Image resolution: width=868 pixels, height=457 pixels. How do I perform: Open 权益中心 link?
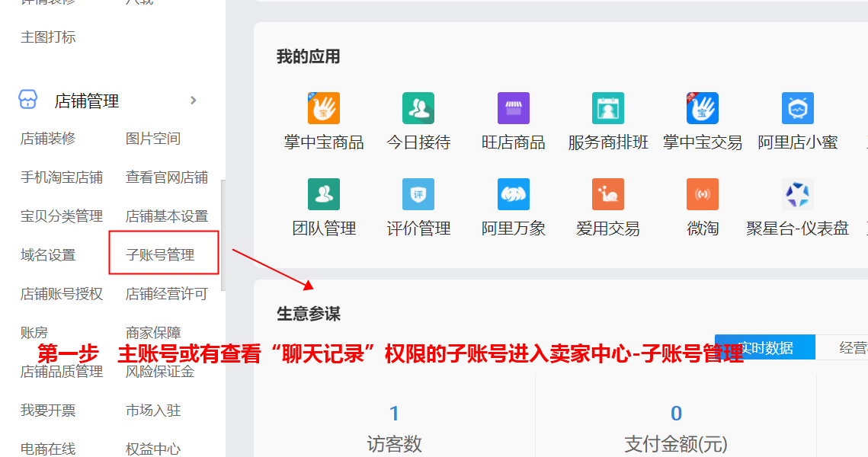[153, 449]
